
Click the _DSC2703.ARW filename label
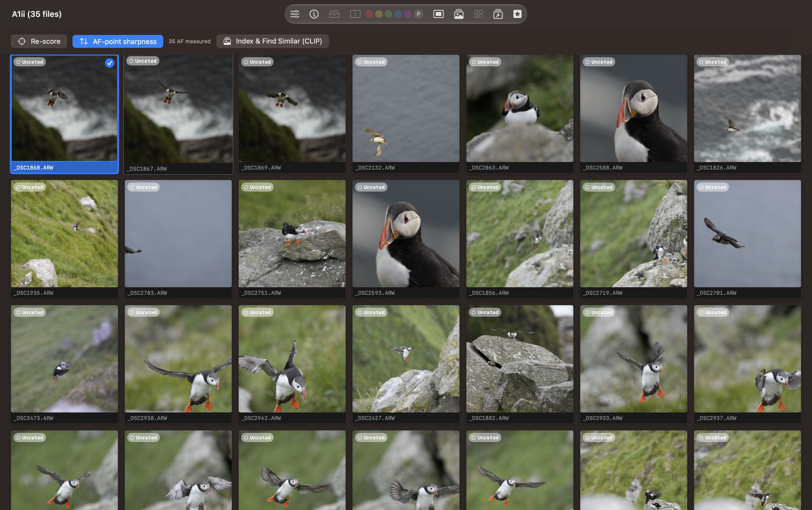pos(147,293)
